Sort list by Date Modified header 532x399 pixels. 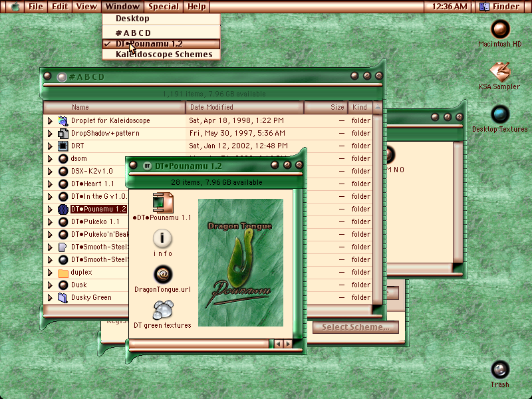tap(245, 107)
